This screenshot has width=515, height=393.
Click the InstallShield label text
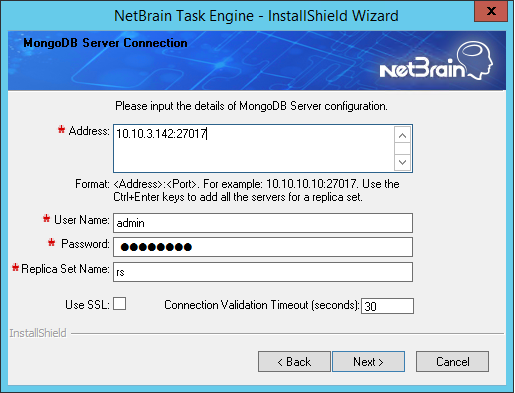[38, 333]
